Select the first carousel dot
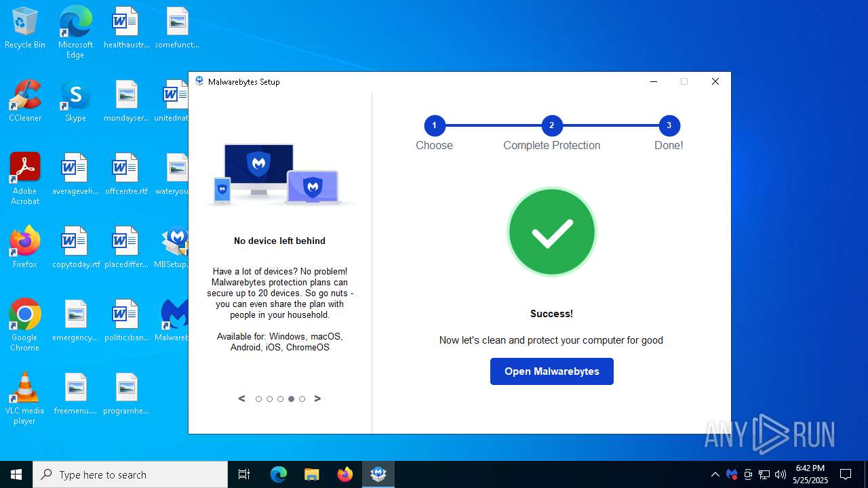The width and height of the screenshot is (868, 488). [258, 399]
